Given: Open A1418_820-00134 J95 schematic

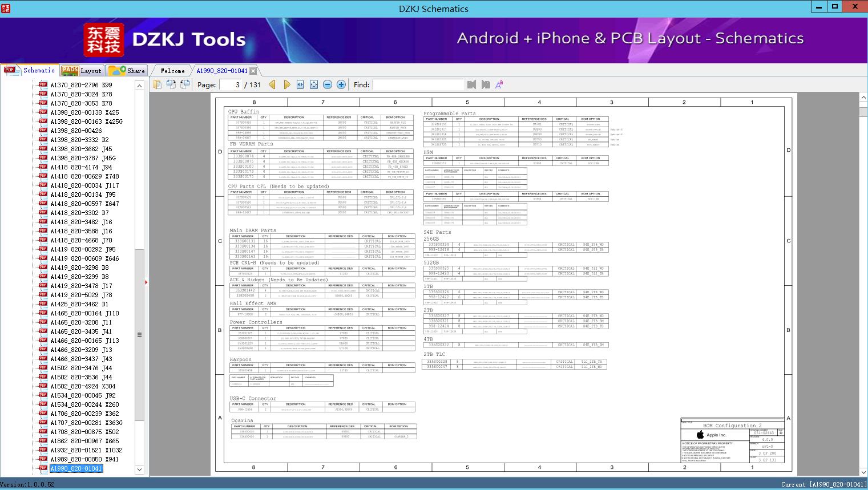Looking at the screenshot, I should point(83,195).
